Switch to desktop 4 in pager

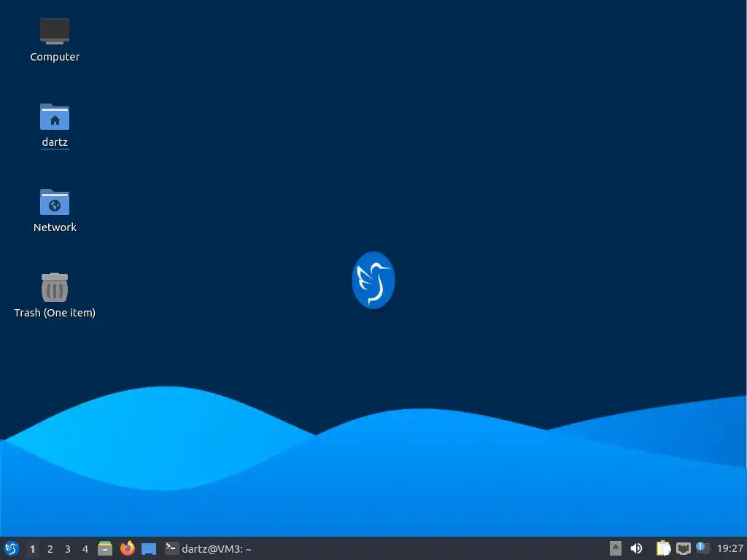[x=85, y=549]
